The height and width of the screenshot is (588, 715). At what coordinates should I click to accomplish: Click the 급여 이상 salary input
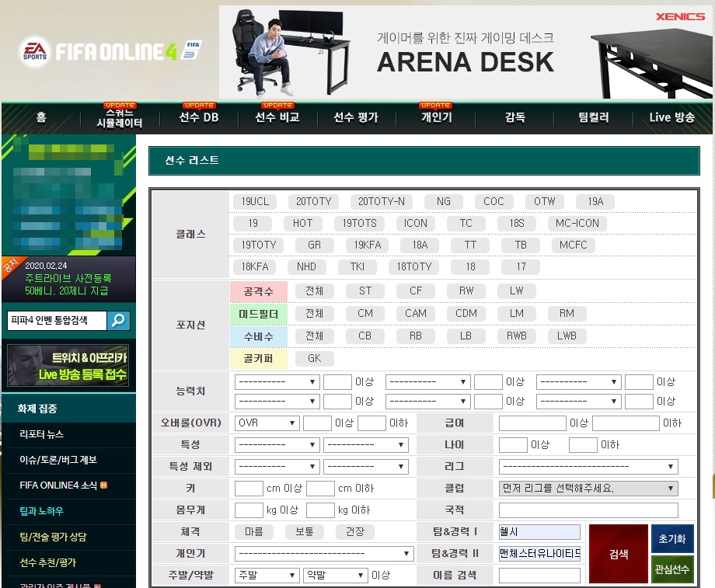click(x=532, y=423)
